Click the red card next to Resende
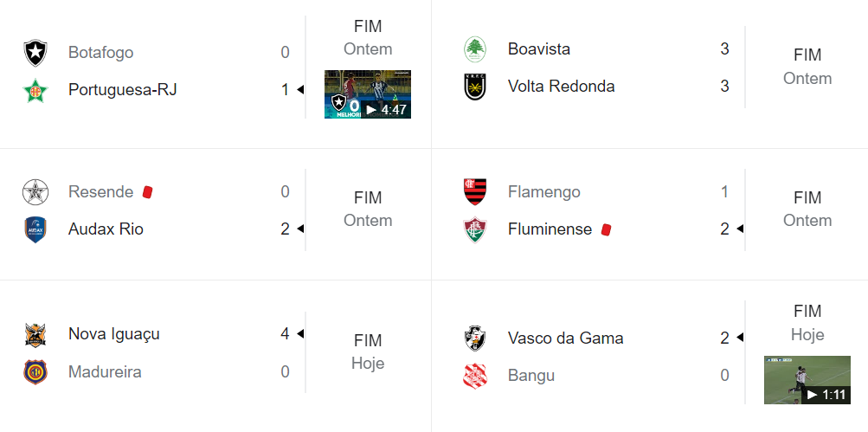 point(147,192)
